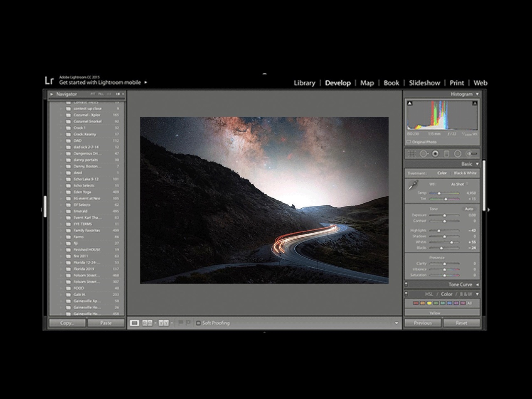Toggle the HSL panel on/off switch
This screenshot has width=532, height=399.
(406, 294)
